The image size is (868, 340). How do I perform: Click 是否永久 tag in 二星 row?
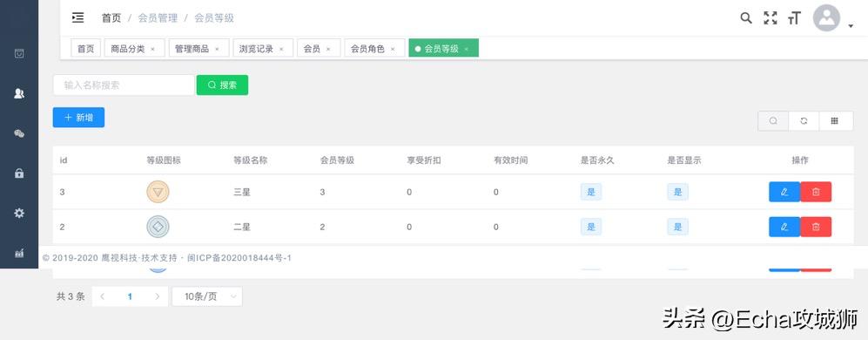(590, 227)
